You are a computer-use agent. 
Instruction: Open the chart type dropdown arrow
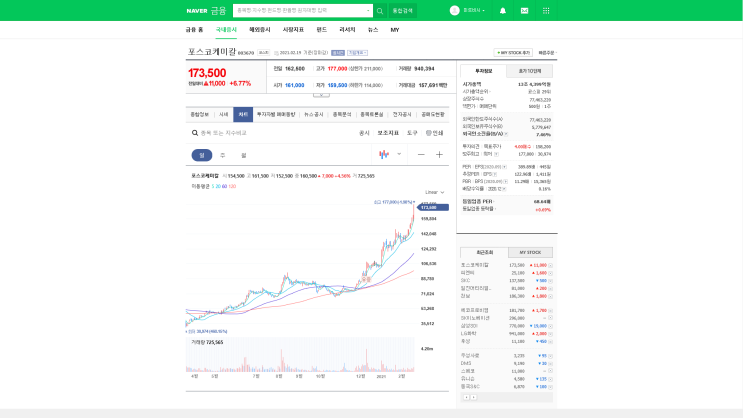pyautogui.click(x=399, y=154)
